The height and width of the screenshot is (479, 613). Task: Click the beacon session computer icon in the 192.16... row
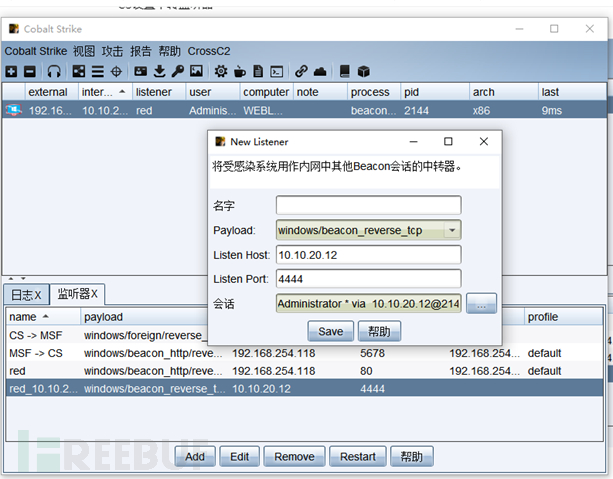[x=13, y=110]
